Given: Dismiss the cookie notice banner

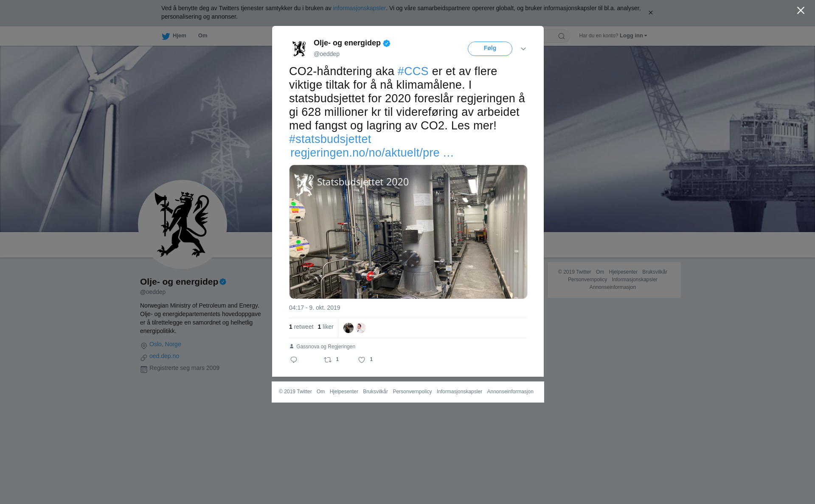Looking at the screenshot, I should coord(650,13).
